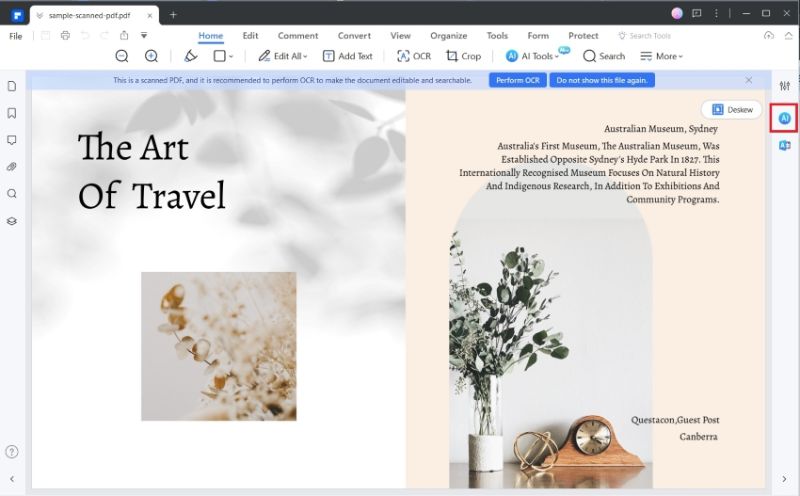This screenshot has height=496, width=800.
Task: Open the File menu
Action: [16, 36]
